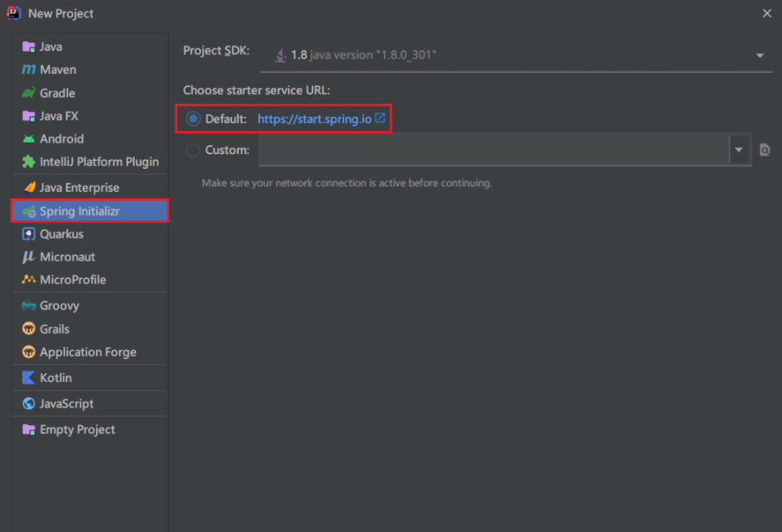782x532 pixels.
Task: Select the Default starter URL radio button
Action: (x=193, y=119)
